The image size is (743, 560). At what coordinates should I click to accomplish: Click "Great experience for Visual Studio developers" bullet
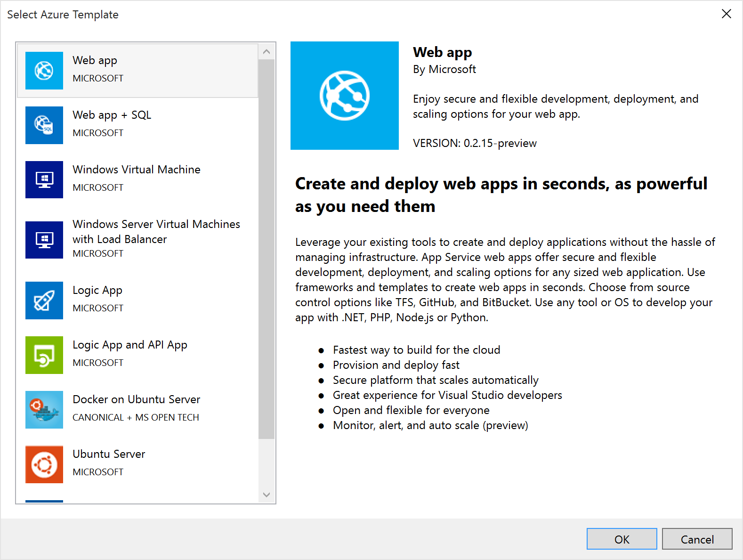pyautogui.click(x=447, y=395)
